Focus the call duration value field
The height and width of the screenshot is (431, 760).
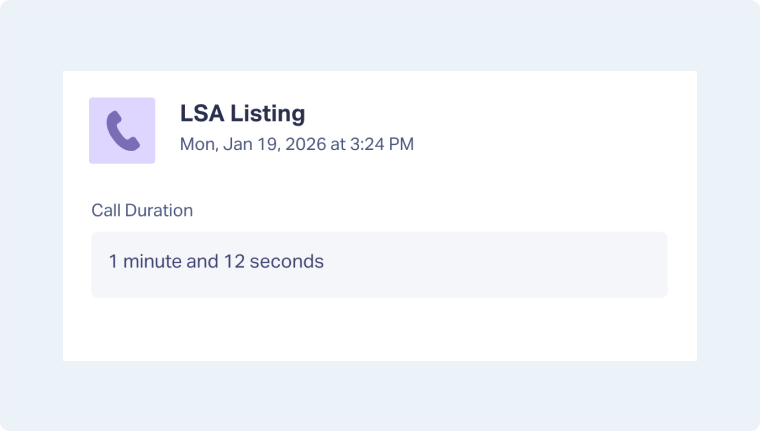tap(379, 264)
